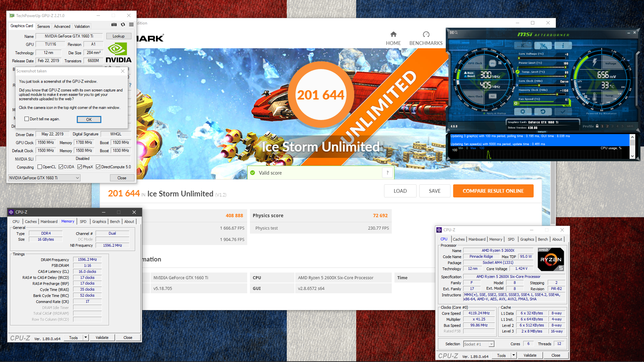The image size is (644, 362).
Task: Toggle the DirectCompute 5.0 checkbox
Action: tap(98, 167)
